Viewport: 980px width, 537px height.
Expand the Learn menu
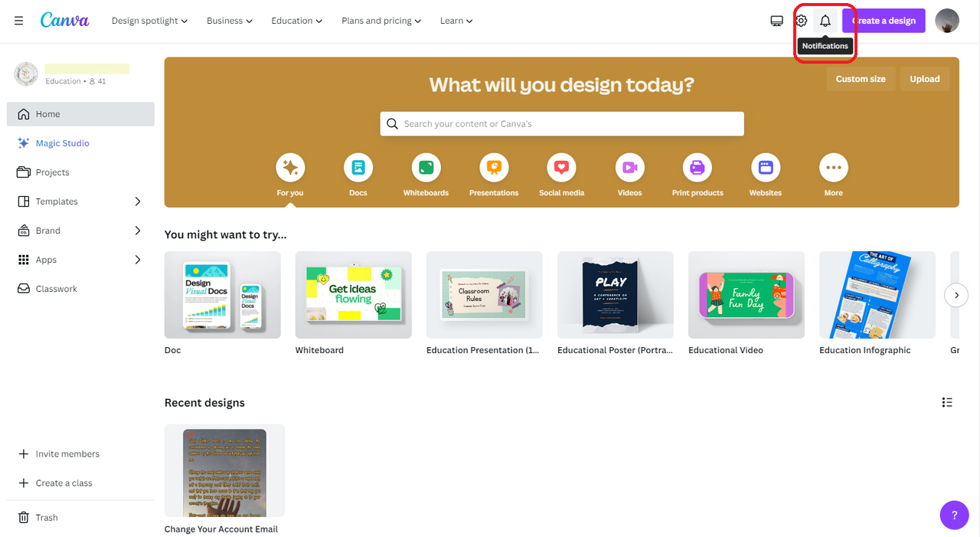coord(456,21)
